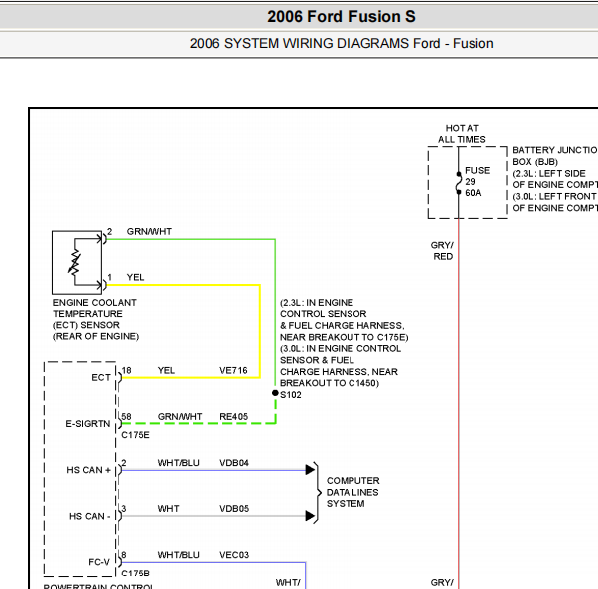Click the 2006 Ford Fusion S title

[x=341, y=17]
